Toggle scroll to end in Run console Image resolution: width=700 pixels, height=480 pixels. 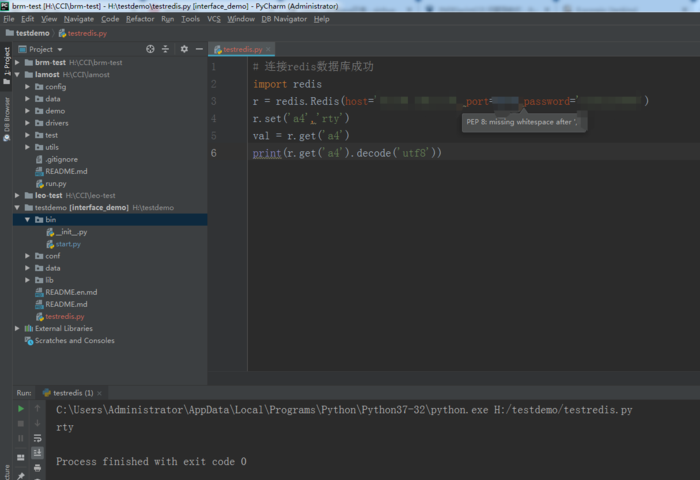38,453
